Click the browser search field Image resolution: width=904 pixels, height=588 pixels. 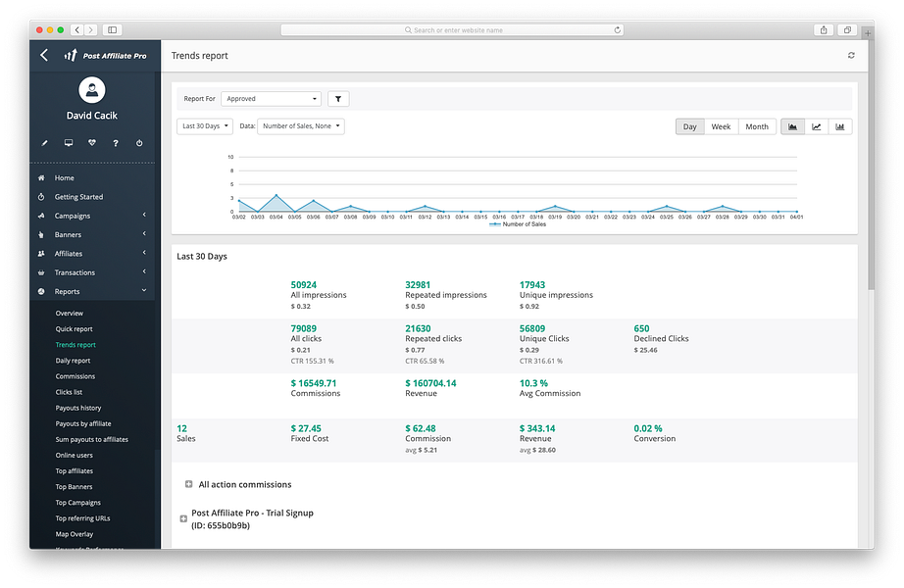tap(451, 28)
